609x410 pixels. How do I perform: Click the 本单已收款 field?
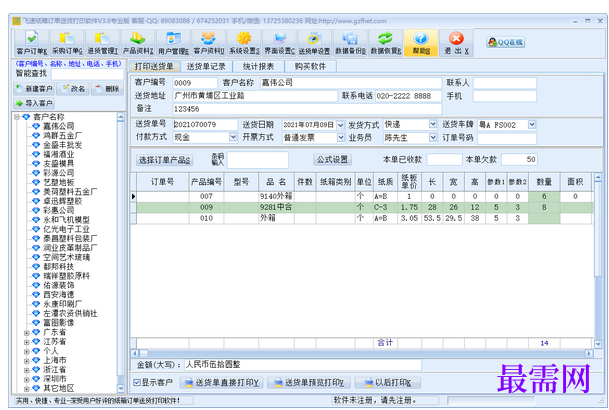(444, 159)
